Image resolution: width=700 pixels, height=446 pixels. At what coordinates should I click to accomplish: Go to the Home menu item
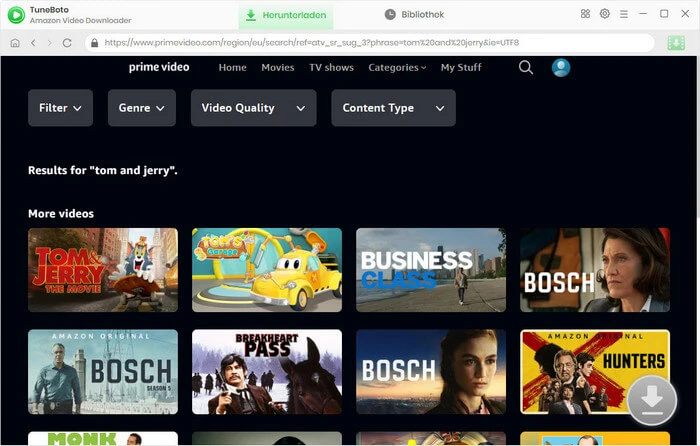click(x=232, y=67)
